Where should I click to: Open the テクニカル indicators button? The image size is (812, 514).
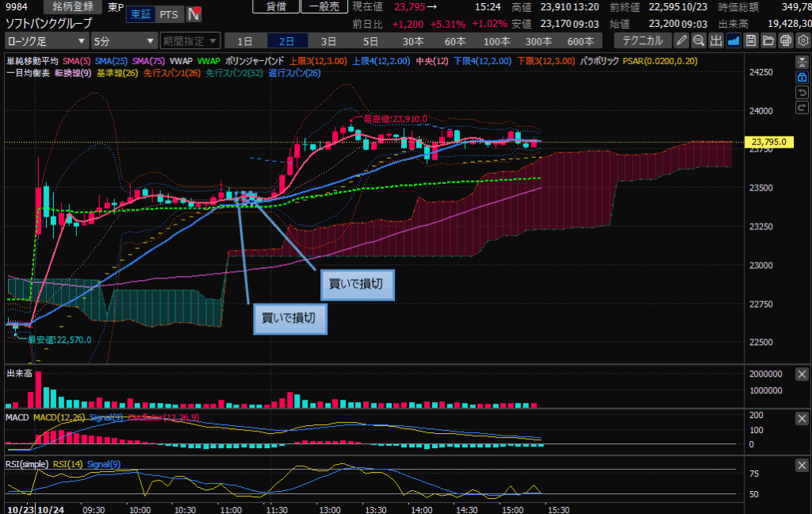pyautogui.click(x=642, y=40)
